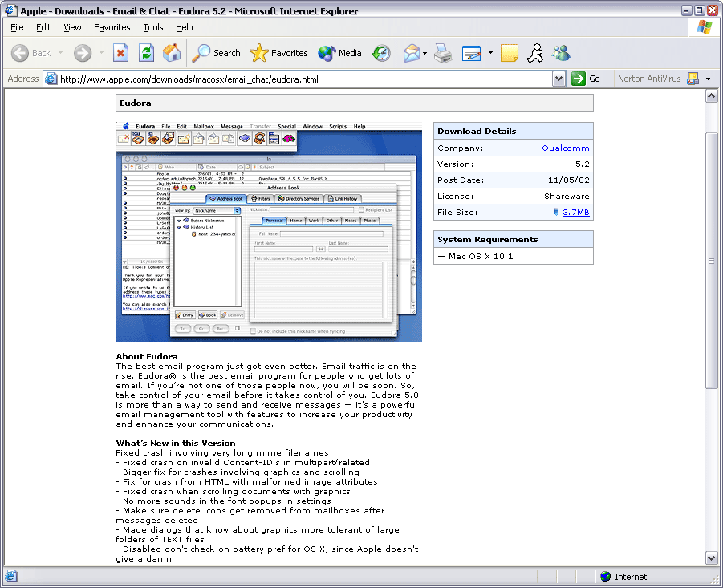This screenshot has width=723, height=588.
Task: Follow the Qualcomm company link
Action: [565, 148]
